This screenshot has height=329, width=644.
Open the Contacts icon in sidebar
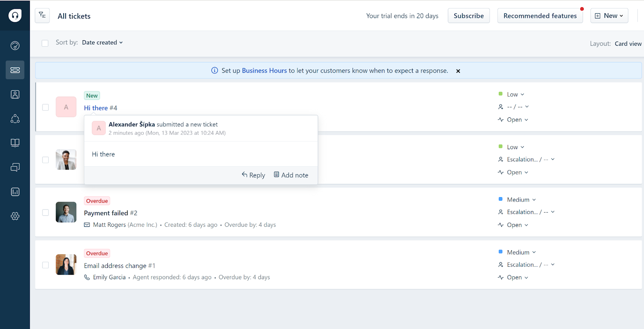point(15,95)
